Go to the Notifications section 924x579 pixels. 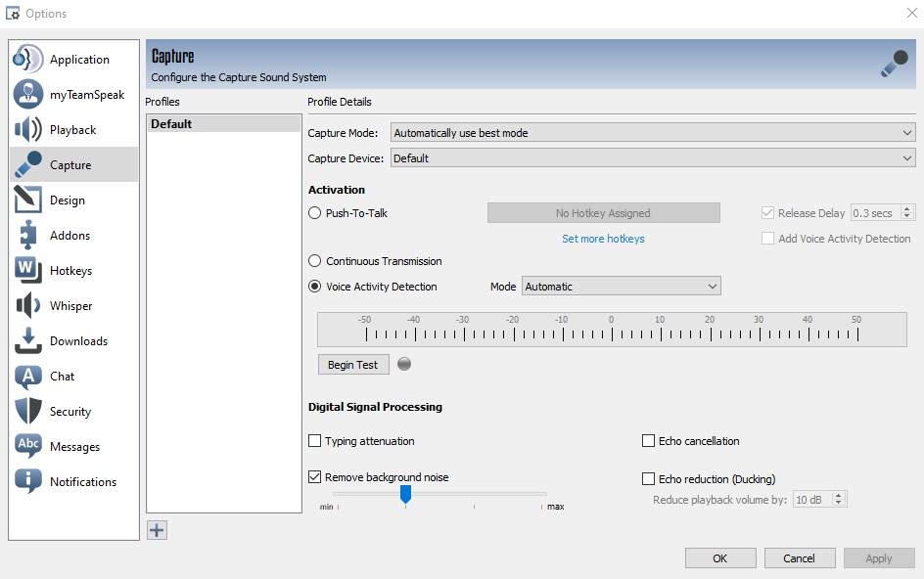82,482
